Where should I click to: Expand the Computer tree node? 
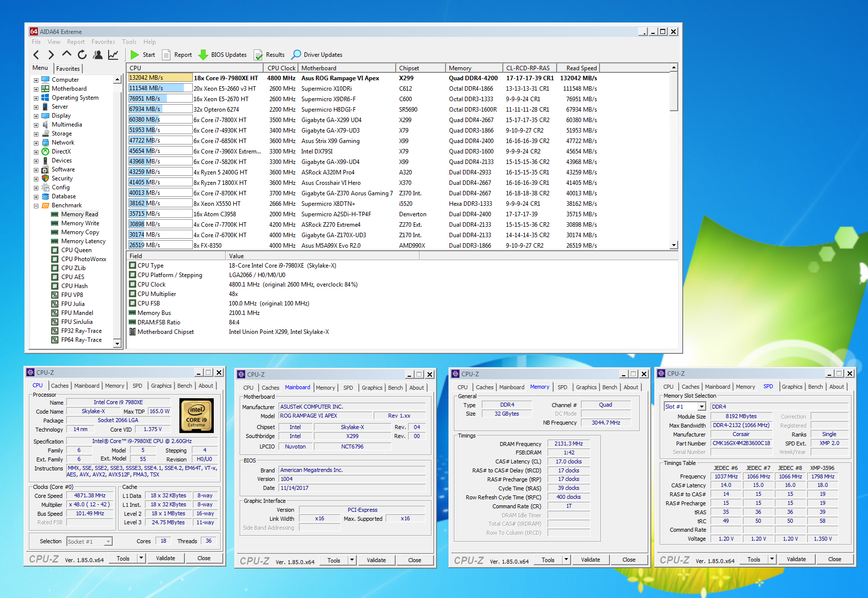click(36, 80)
